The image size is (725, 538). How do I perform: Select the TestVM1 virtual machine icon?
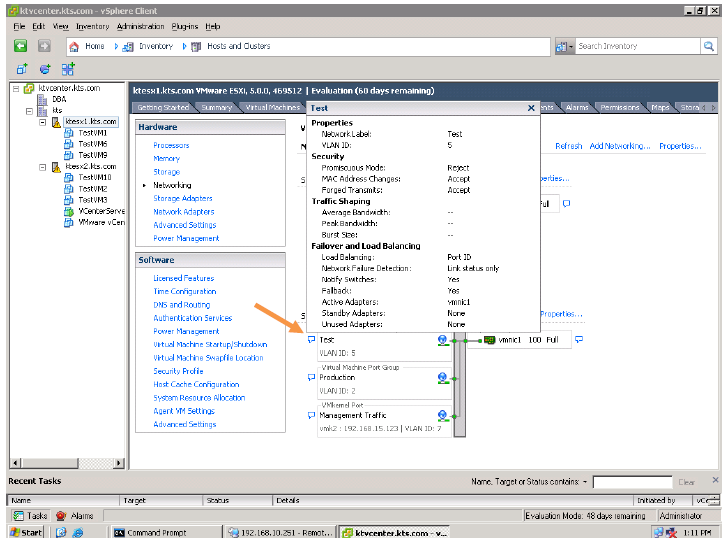pyautogui.click(x=69, y=133)
